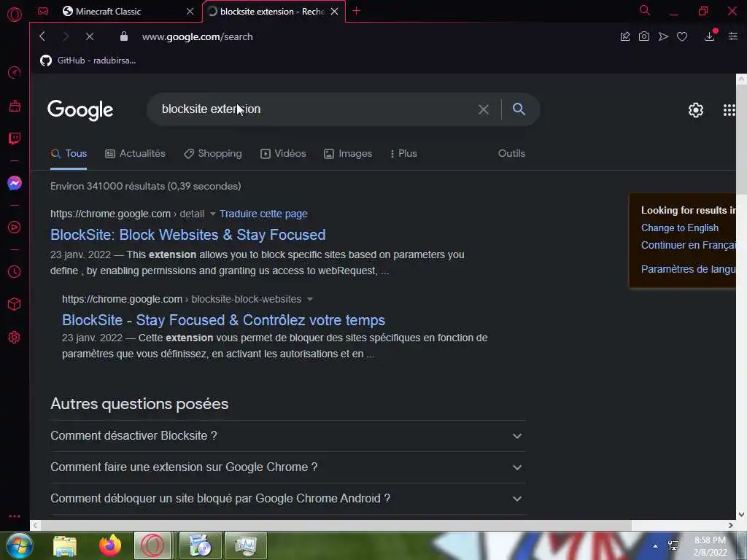Click the Opera GX taskbar button
The width and height of the screenshot is (747, 560).
click(x=152, y=545)
